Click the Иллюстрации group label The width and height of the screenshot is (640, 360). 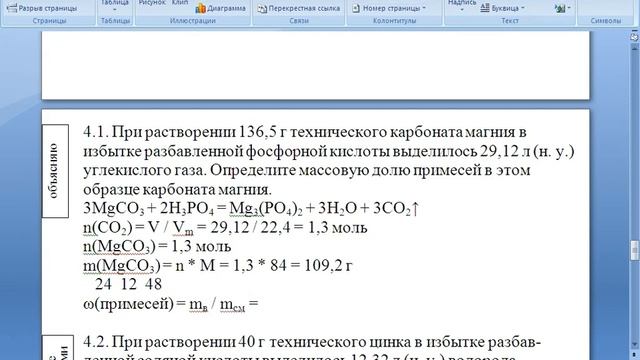(x=193, y=20)
